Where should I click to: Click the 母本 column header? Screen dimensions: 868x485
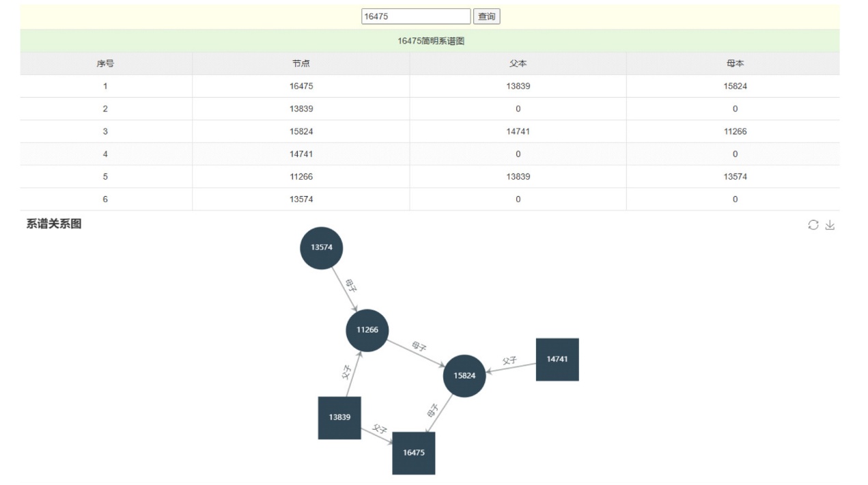click(735, 64)
